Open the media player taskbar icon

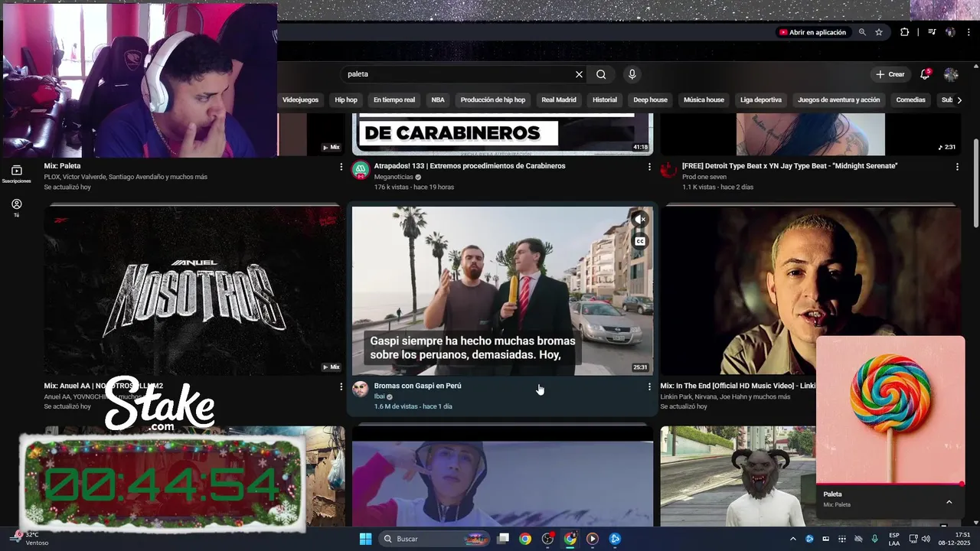592,539
